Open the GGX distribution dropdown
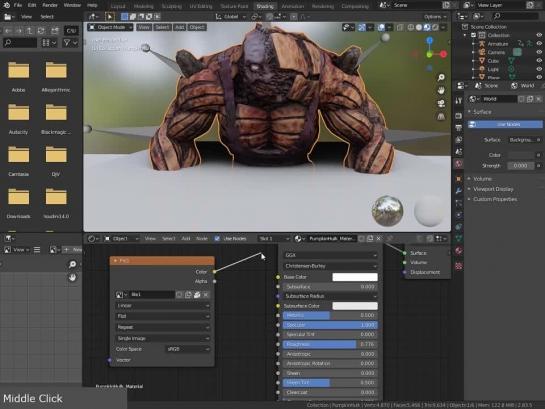The image size is (545, 409). (x=330, y=255)
